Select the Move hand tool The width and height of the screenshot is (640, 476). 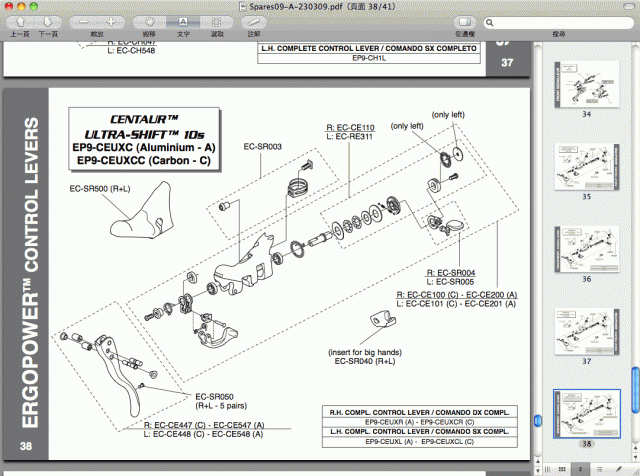point(149,22)
